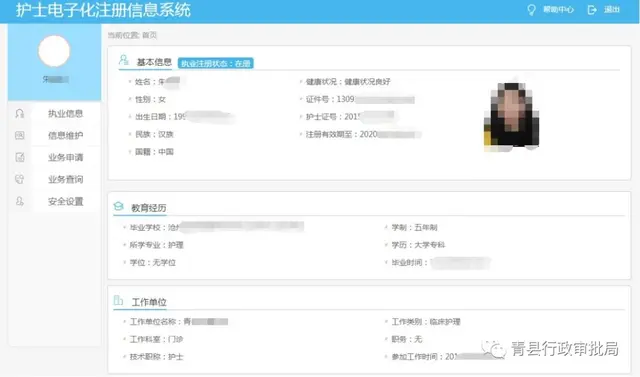Click the 工作类别：临床护理 field
The height and width of the screenshot is (377, 640).
click(x=426, y=322)
